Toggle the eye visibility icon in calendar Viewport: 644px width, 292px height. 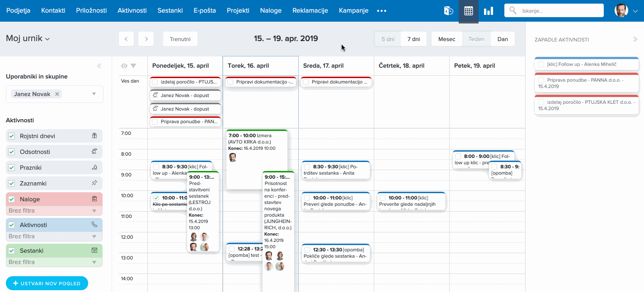[x=124, y=66]
